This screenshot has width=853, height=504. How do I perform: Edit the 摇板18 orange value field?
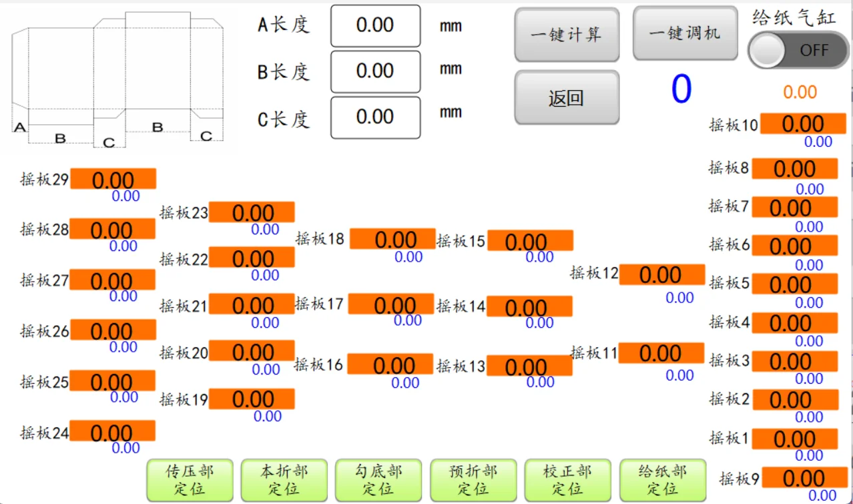click(x=392, y=239)
